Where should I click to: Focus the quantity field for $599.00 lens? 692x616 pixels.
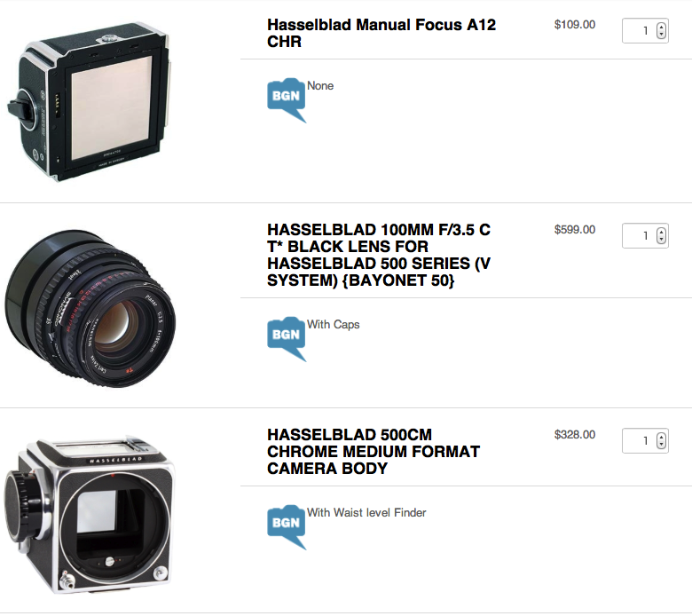(640, 236)
